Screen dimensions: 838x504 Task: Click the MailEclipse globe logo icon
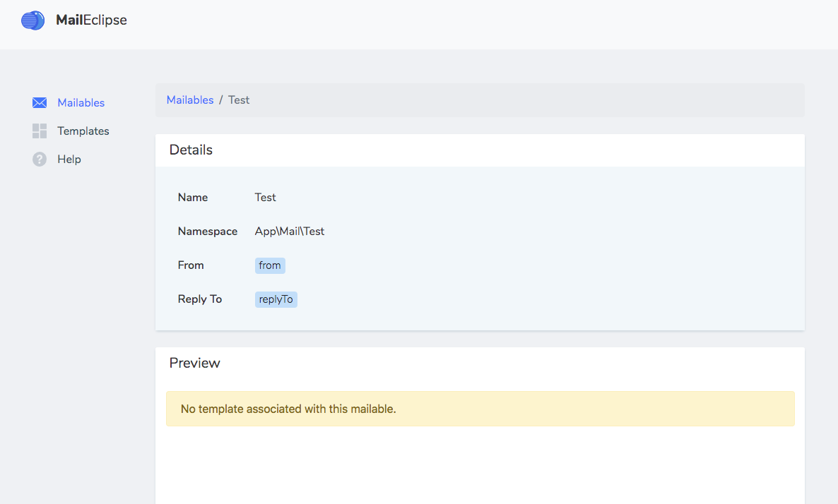coord(33,20)
